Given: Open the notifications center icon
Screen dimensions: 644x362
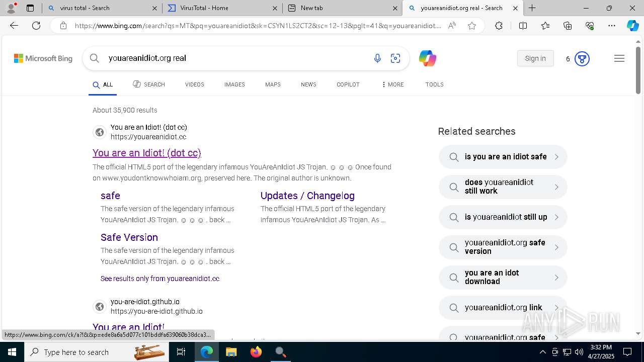Looking at the screenshot, I should [x=627, y=352].
